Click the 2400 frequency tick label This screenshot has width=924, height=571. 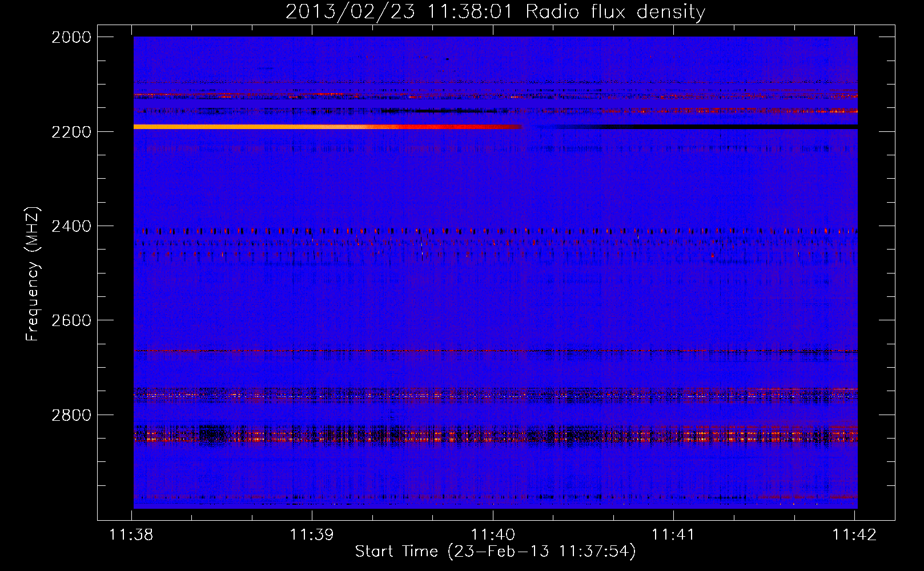(x=71, y=227)
